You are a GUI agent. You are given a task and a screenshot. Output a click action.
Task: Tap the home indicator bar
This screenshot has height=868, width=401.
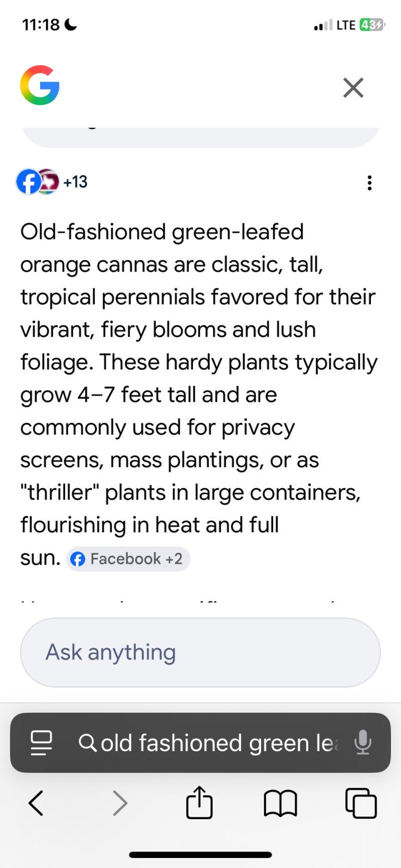200,855
